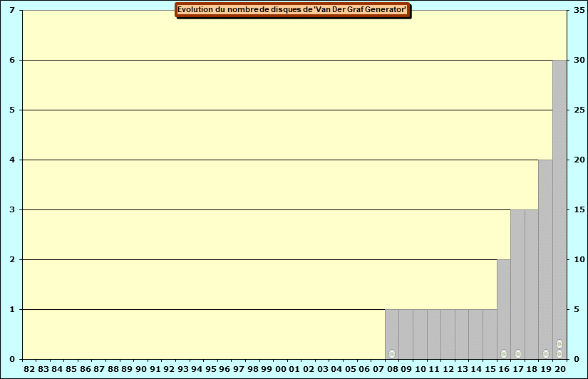
Task: Click the left axis value 5
Action: (x=12, y=110)
